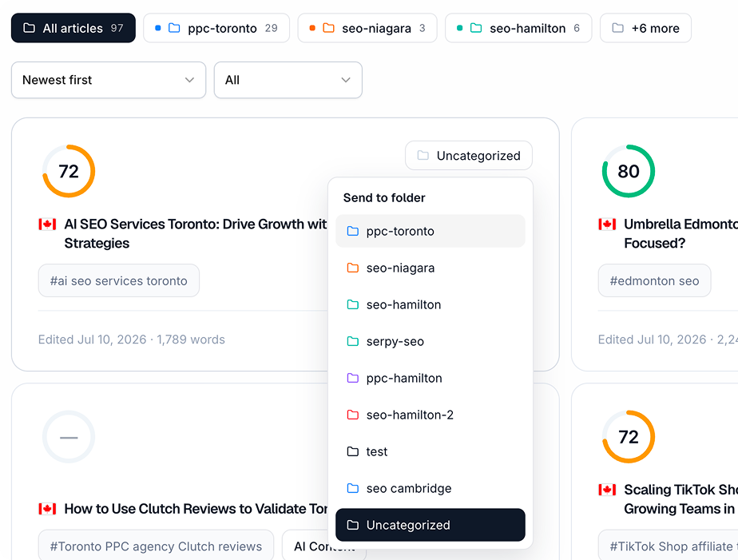Open the All filter dropdown

[288, 80]
